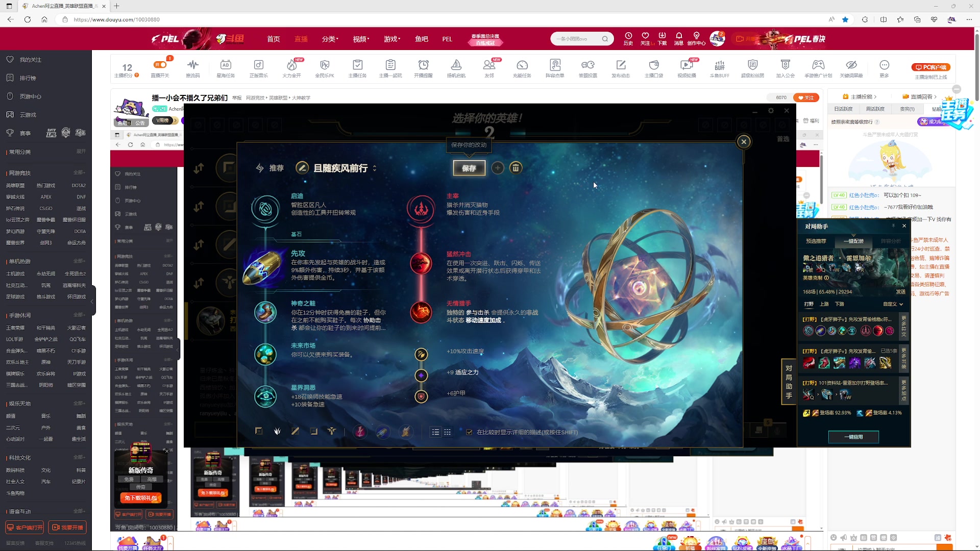The width and height of the screenshot is (980, 551).
Task: Select 上路 lane tab
Action: click(824, 304)
